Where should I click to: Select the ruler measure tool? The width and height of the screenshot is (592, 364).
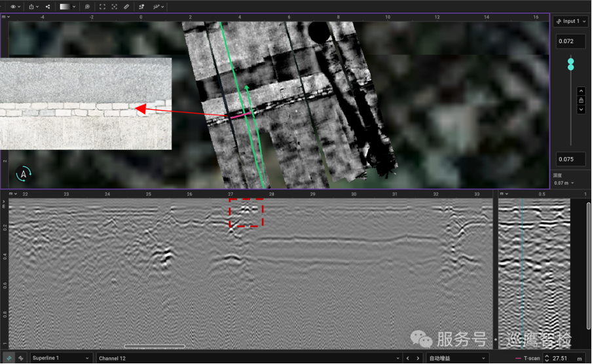(126, 7)
